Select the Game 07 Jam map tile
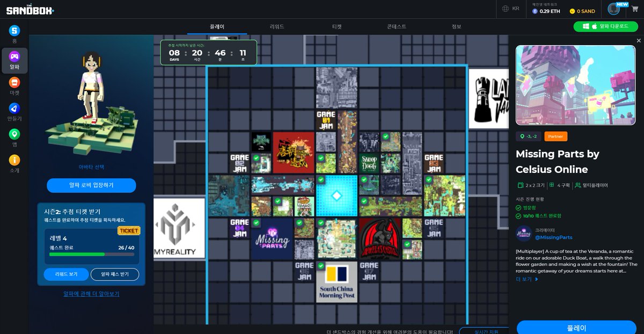The image size is (644, 334). 369,271
